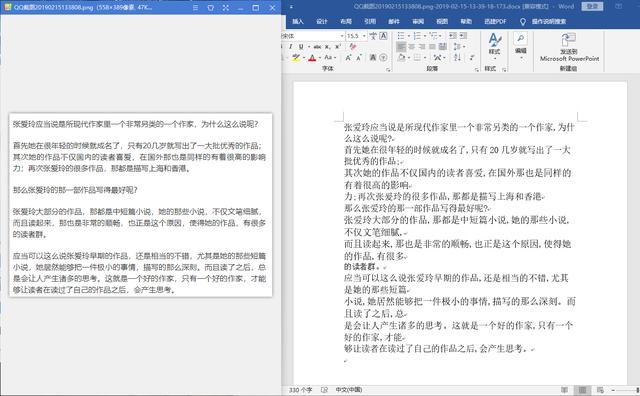This screenshot has height=396, width=640.
Task: Switch to the 视图 ribbon tab
Action: coord(442,21)
